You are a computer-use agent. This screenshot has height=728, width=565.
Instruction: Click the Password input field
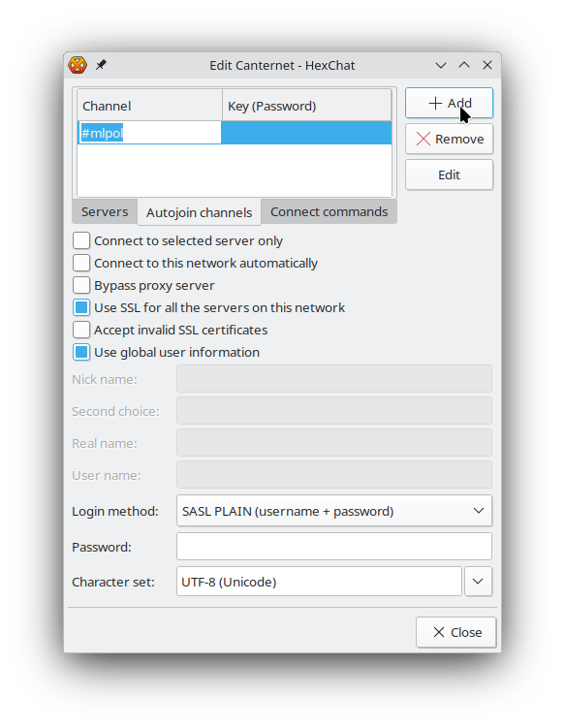(x=334, y=547)
